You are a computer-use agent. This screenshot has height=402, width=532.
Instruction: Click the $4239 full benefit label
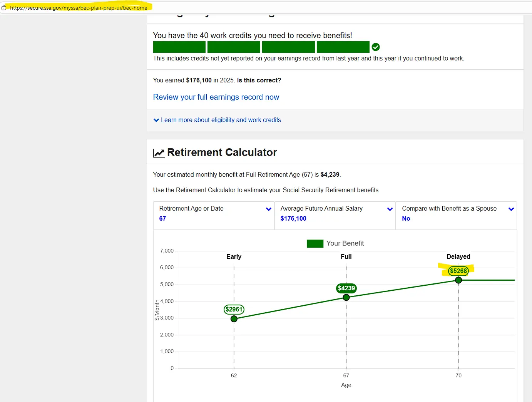(x=346, y=288)
